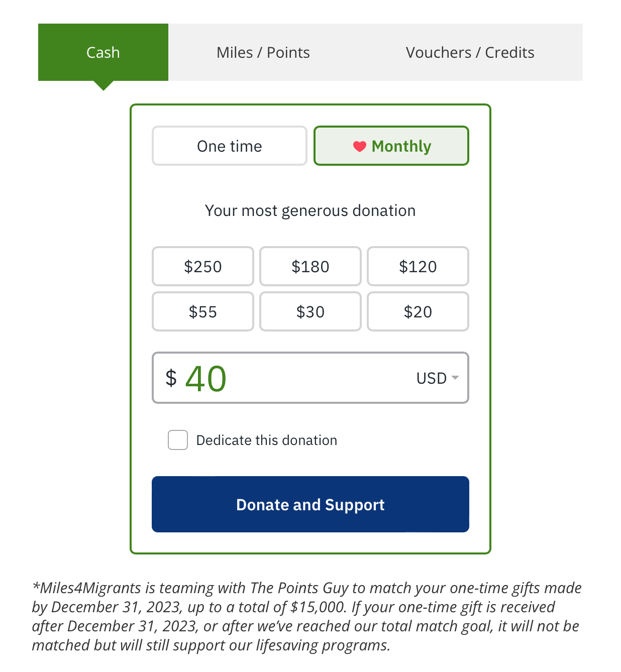Switch to the Vouchers / Credits tab
The image size is (621, 672).
click(470, 52)
